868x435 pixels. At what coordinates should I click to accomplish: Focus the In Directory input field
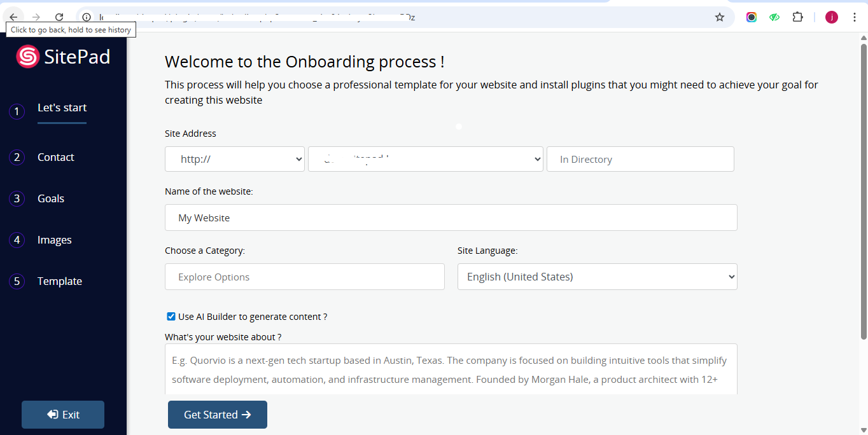[640, 159]
